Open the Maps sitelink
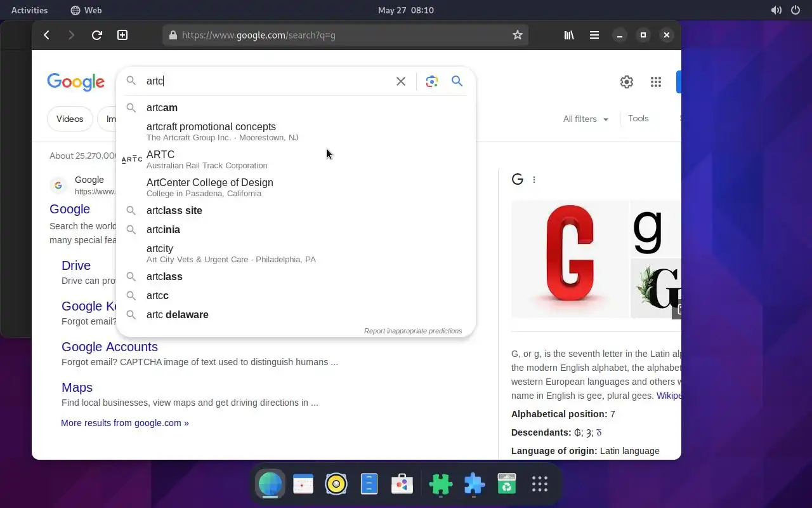The width and height of the screenshot is (812, 508). pos(77,387)
